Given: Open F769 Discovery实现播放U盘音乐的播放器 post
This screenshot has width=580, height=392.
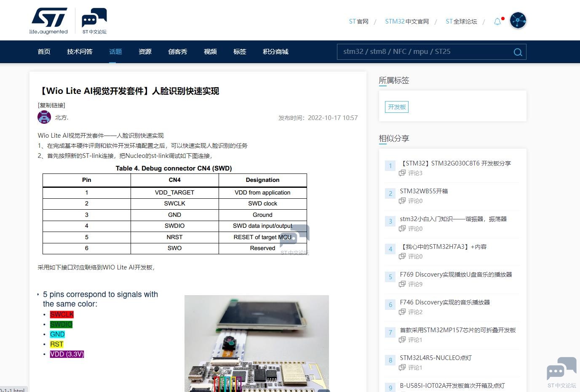Looking at the screenshot, I should click(x=456, y=275).
